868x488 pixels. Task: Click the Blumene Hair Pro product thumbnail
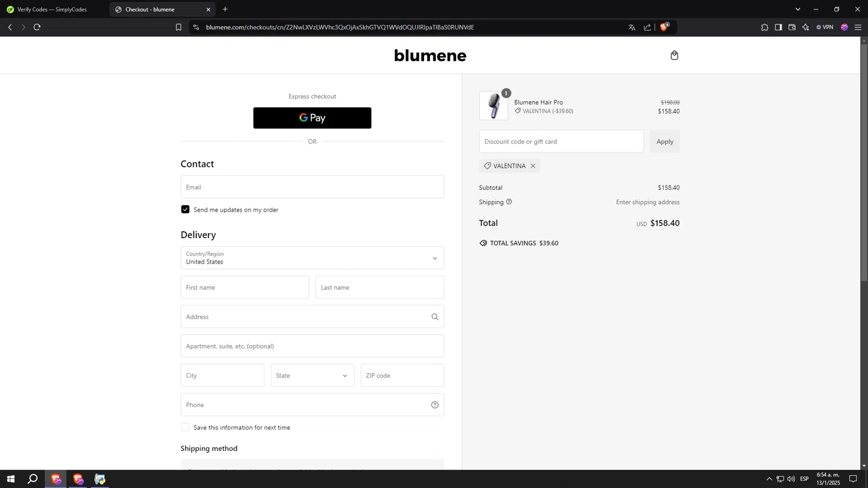click(x=494, y=106)
